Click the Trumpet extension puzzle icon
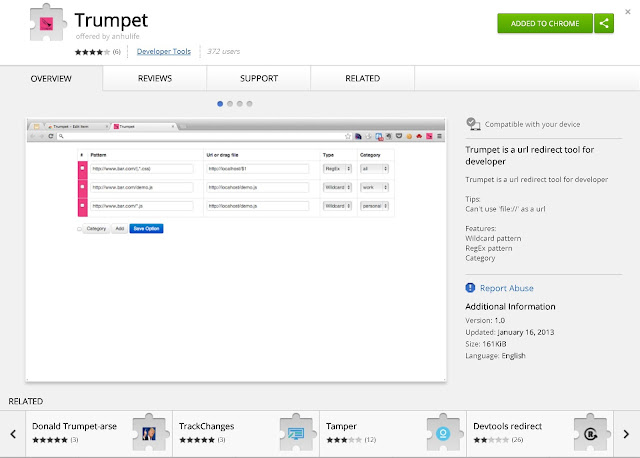 click(x=47, y=23)
